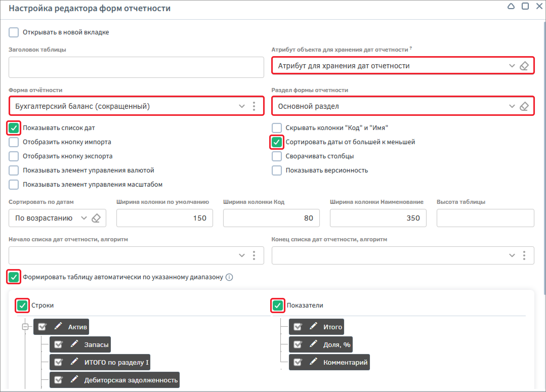Open three-dot menu for Форма отчётности
Screen dimensions: 546x392
click(x=254, y=106)
